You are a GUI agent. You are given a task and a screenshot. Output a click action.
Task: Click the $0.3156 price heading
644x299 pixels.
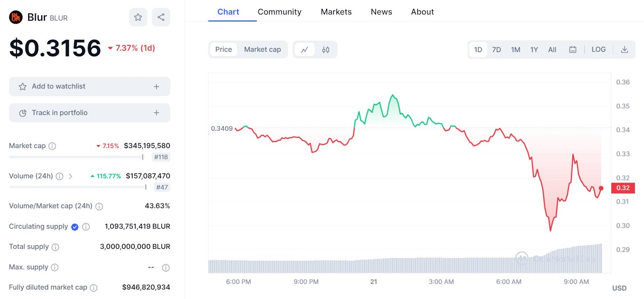click(55, 48)
